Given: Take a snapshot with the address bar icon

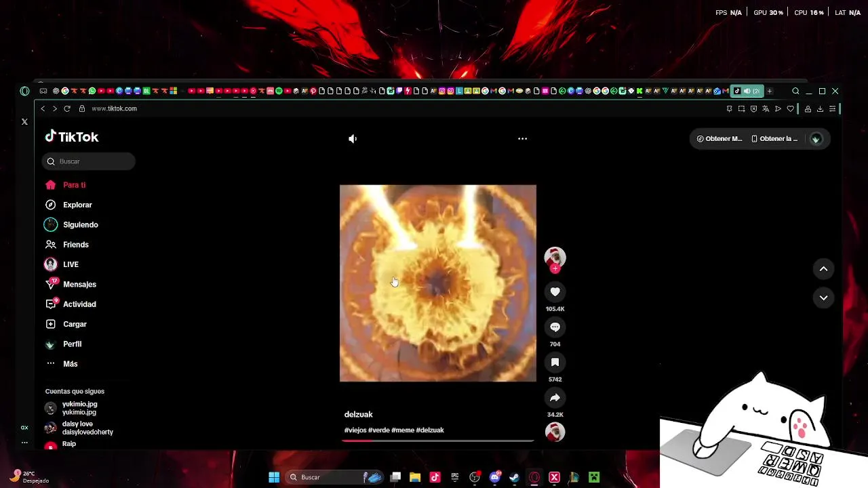Looking at the screenshot, I should pos(741,108).
